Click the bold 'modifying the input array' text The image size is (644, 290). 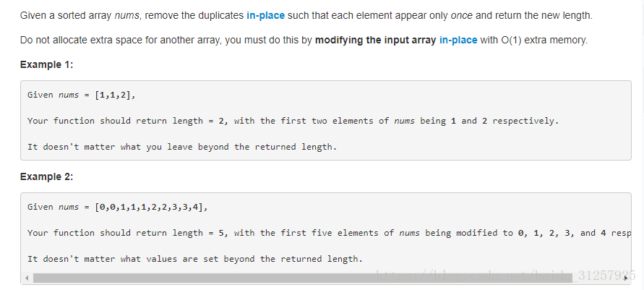(x=375, y=40)
